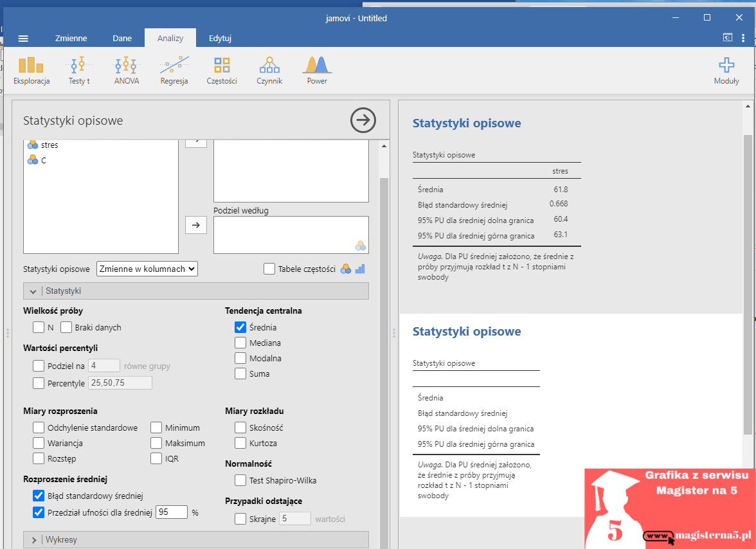Open the hamburger main menu
The height and width of the screenshot is (549, 756).
point(23,38)
